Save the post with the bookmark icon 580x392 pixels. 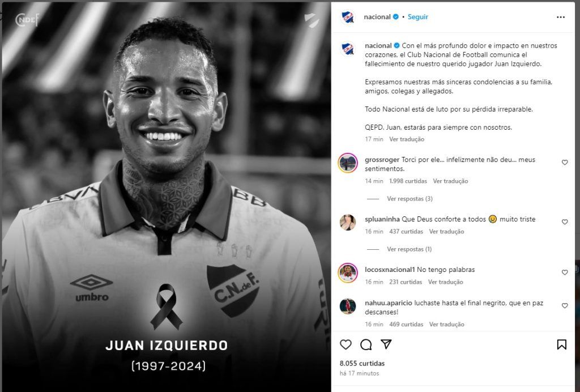[x=561, y=344]
